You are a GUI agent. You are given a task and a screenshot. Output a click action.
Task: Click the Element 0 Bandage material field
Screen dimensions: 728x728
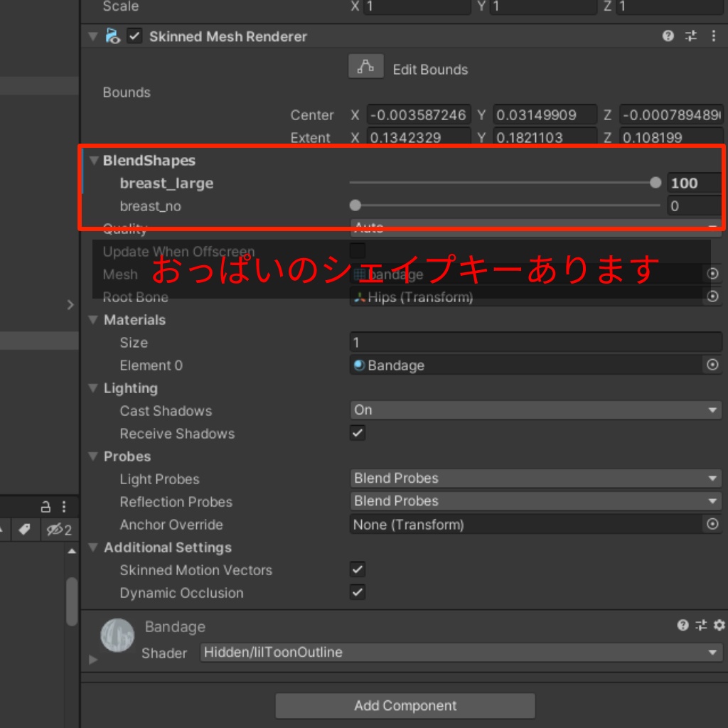pos(527,365)
